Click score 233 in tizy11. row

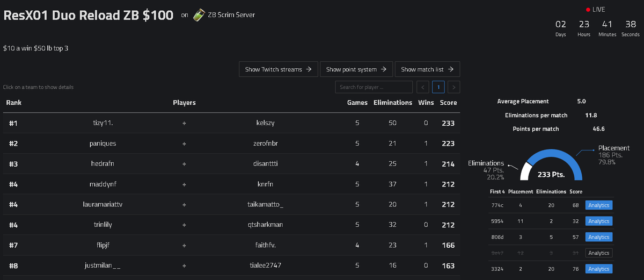click(448, 123)
